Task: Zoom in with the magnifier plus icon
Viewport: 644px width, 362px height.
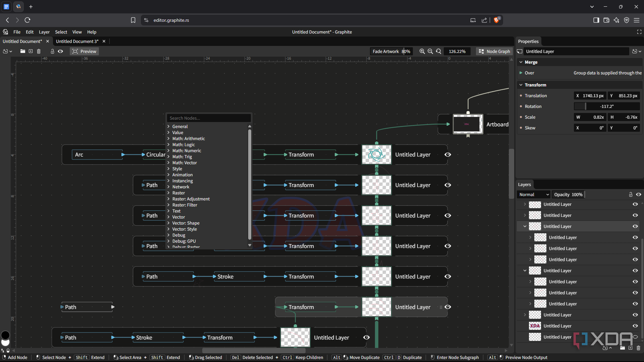Action: (422, 51)
